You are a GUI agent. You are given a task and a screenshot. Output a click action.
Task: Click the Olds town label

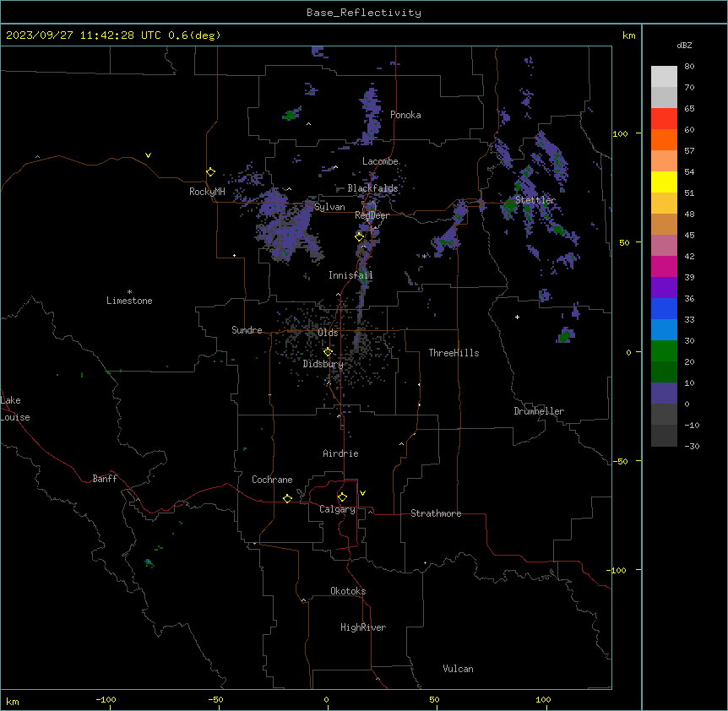click(328, 333)
